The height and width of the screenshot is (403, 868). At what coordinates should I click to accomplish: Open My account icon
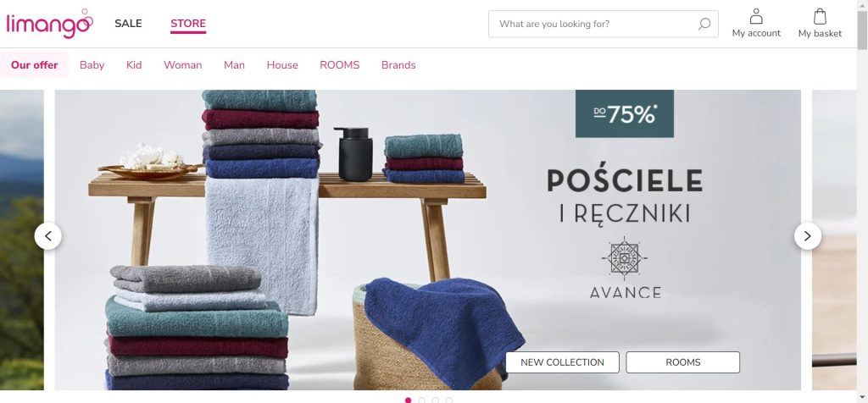[756, 16]
